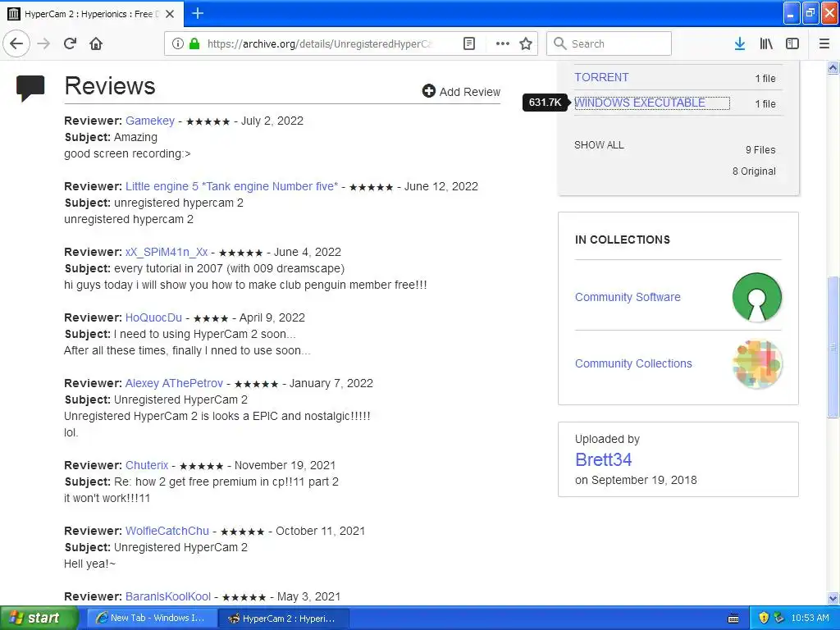840x630 pixels.
Task: Open the downloads arrow panel
Action: pyautogui.click(x=739, y=43)
